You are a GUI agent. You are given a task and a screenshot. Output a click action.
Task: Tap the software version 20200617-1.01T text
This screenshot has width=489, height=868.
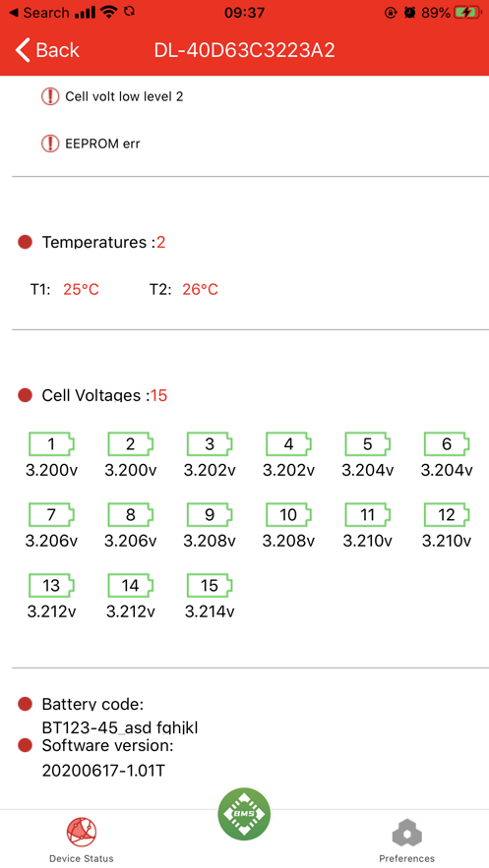(x=103, y=770)
